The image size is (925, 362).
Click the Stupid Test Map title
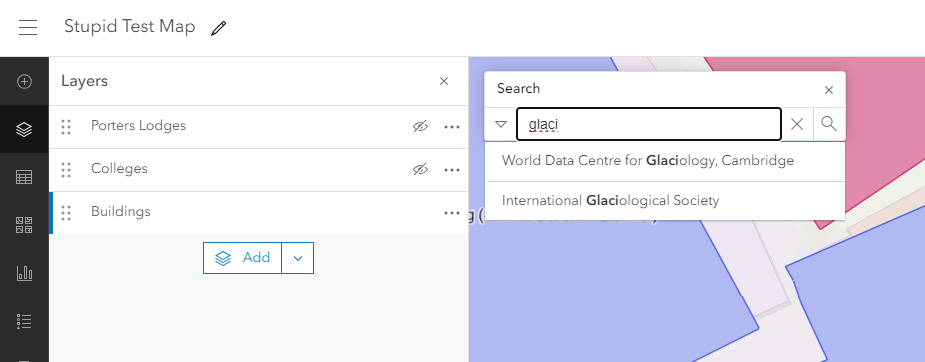pyautogui.click(x=130, y=27)
